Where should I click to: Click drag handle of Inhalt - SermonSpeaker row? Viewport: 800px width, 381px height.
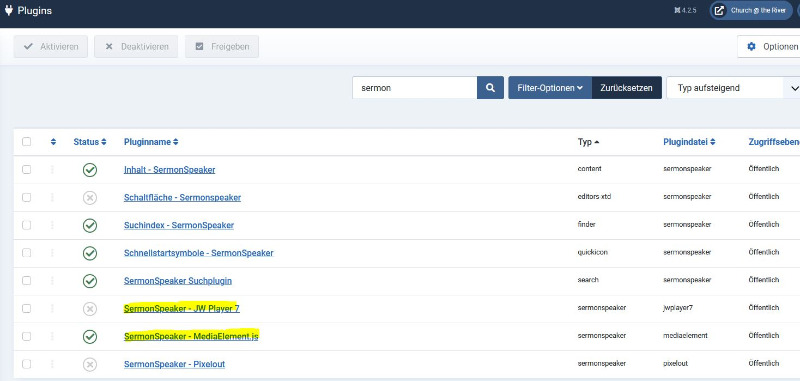click(52, 169)
